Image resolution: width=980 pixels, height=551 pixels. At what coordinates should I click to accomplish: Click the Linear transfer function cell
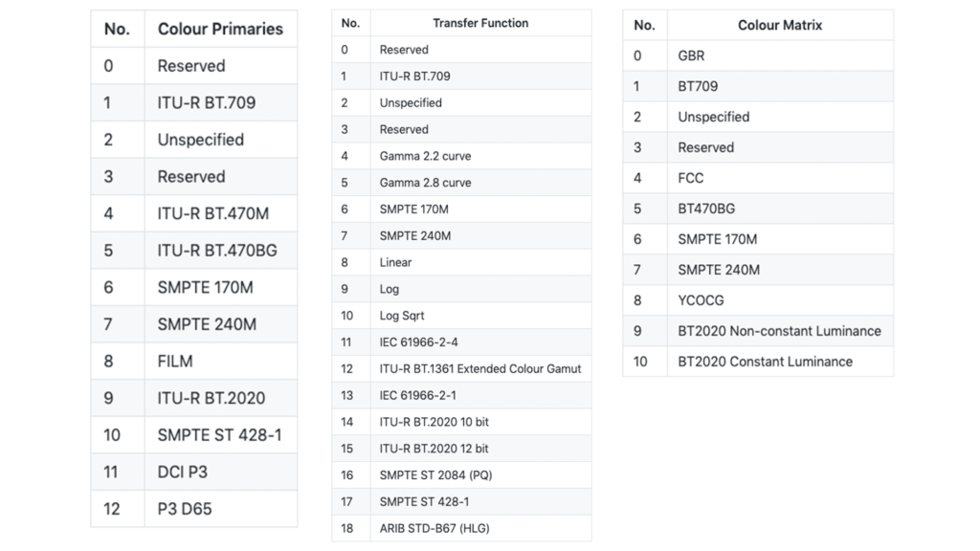tap(395, 262)
